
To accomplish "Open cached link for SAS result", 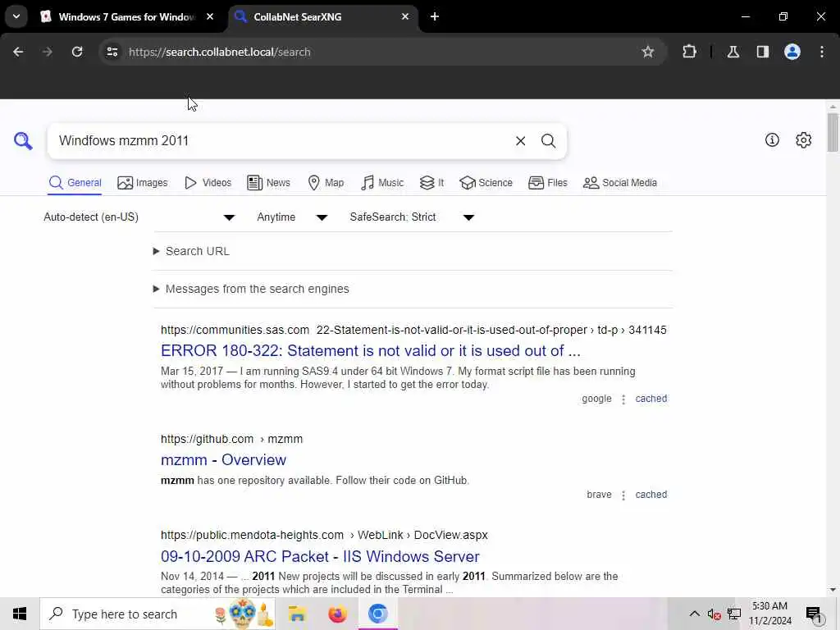I will click(651, 399).
